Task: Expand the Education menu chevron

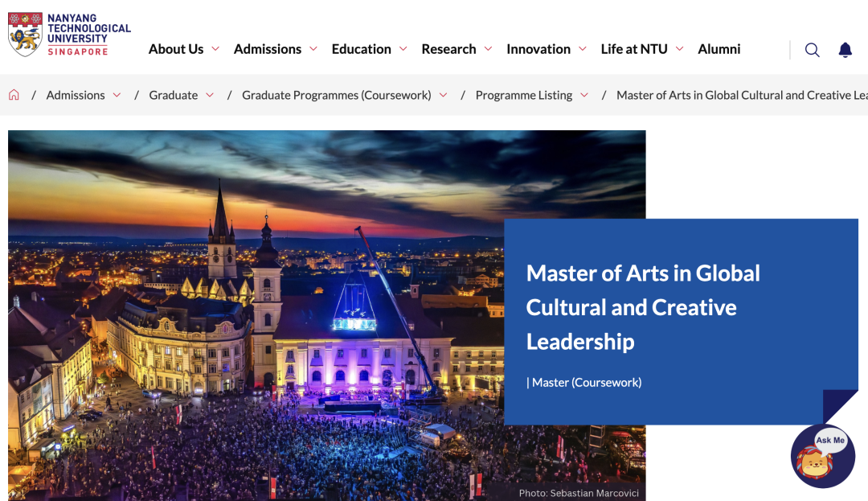Action: pos(403,49)
